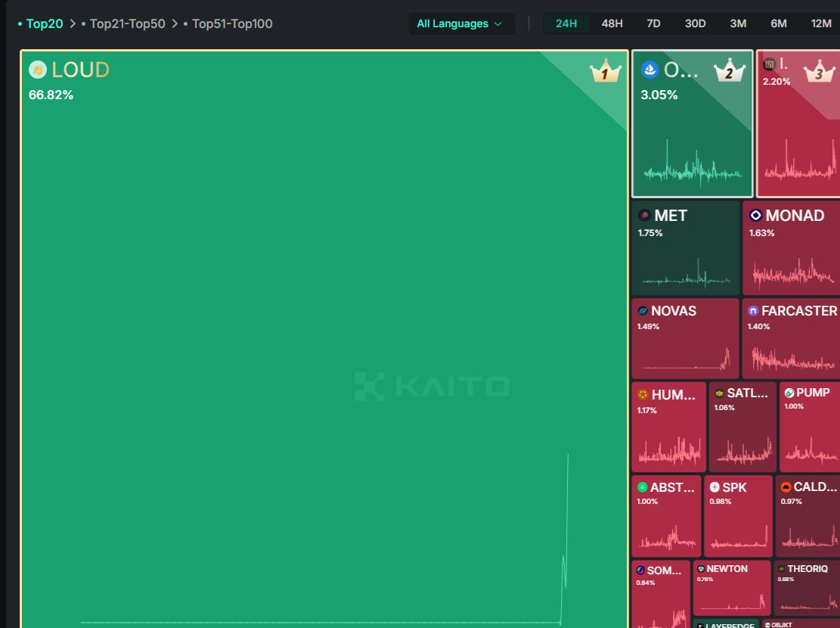
Task: Open the FARCASTER project name
Action: pos(798,311)
